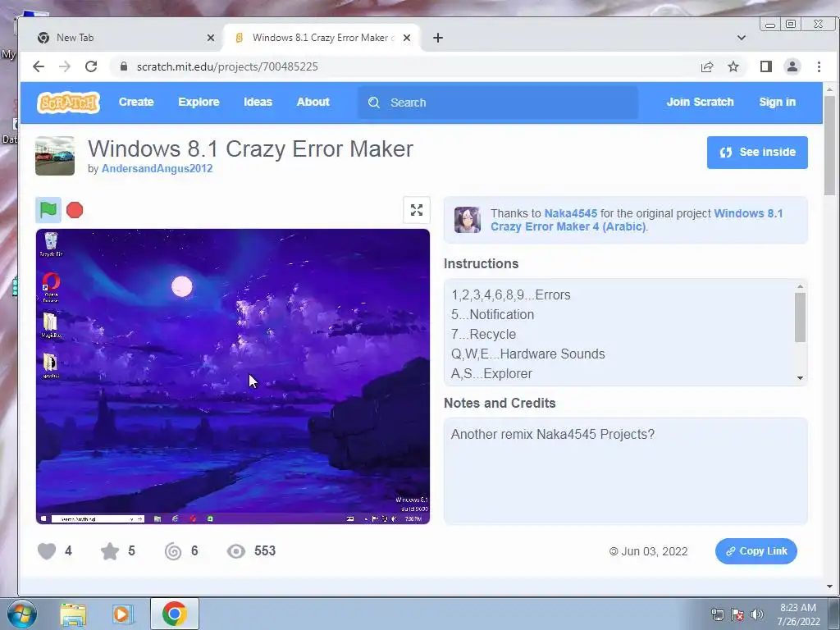Close the Windows 8.1 Crazy Error Maker tab
Image resolution: width=840 pixels, height=630 pixels.
click(x=407, y=38)
